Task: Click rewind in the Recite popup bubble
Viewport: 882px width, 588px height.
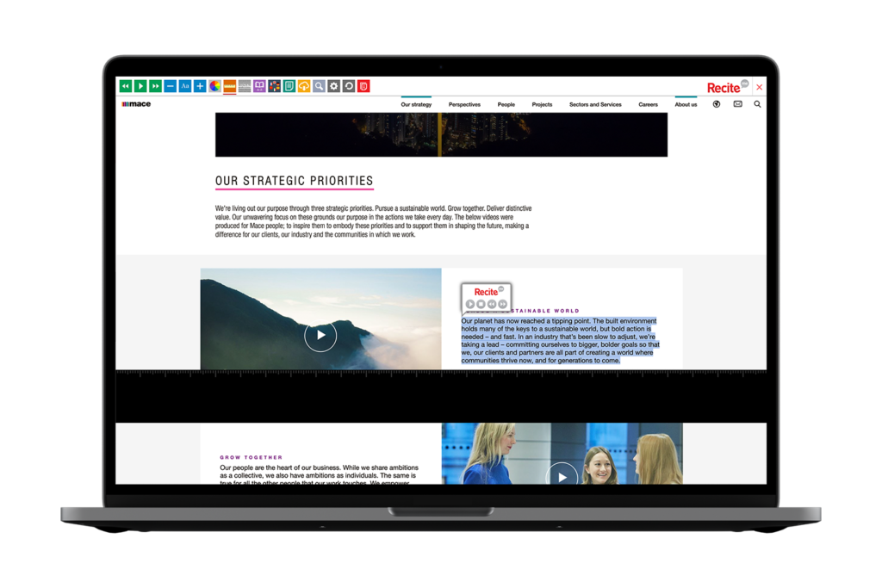Action: click(492, 304)
